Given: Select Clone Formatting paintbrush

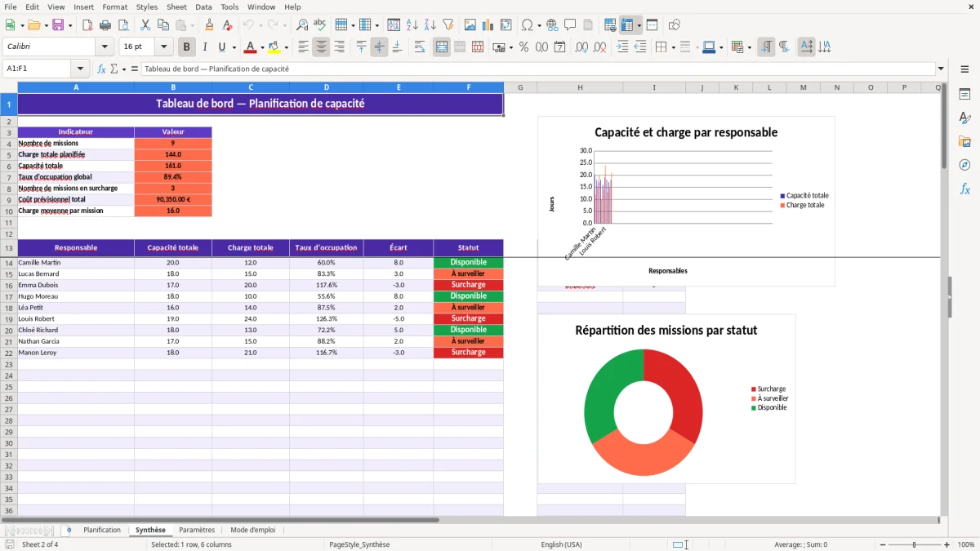Looking at the screenshot, I should 209,25.
